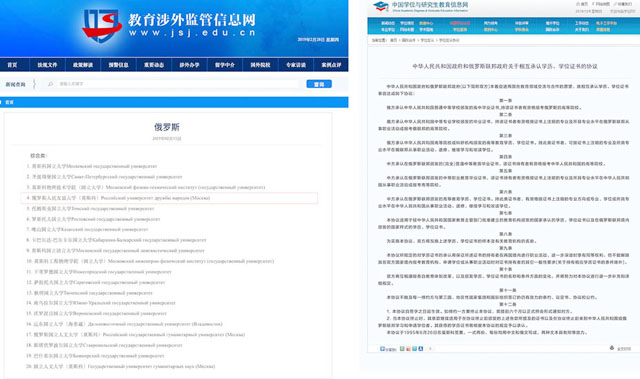Select the 1st listed university, Moscow State

tap(92, 166)
